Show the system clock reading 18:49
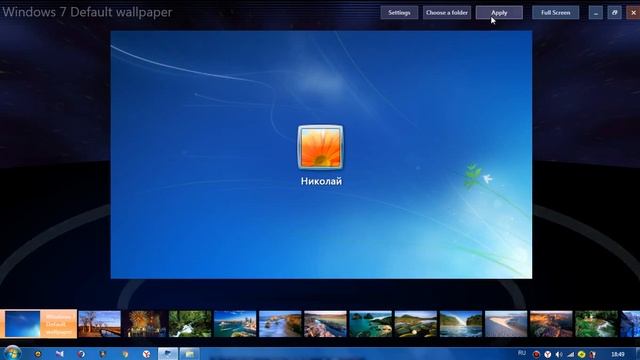Viewport: 640px width, 360px height. click(618, 354)
